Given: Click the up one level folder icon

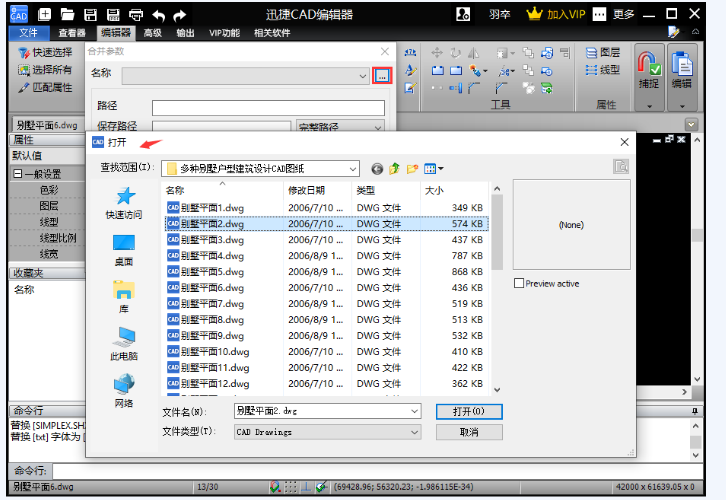Looking at the screenshot, I should pyautogui.click(x=394, y=169).
